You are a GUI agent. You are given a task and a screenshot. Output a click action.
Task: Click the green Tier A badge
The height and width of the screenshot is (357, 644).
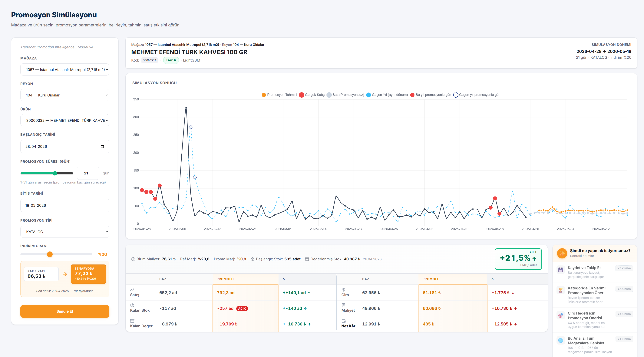[x=171, y=60]
